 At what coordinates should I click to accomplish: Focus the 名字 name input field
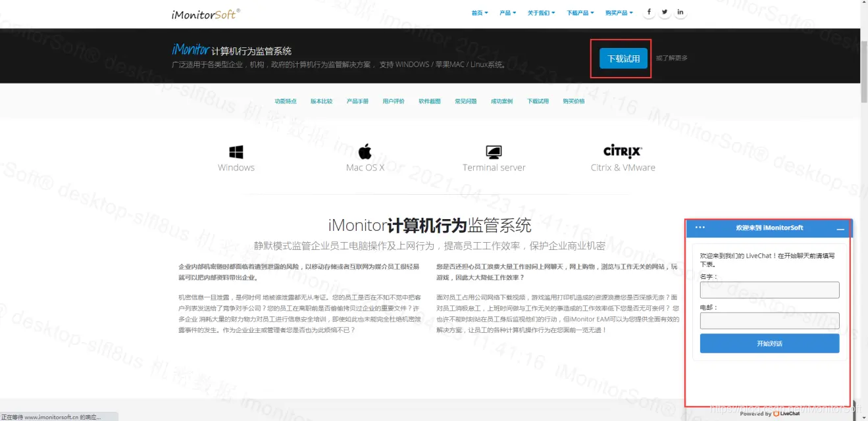pos(769,290)
